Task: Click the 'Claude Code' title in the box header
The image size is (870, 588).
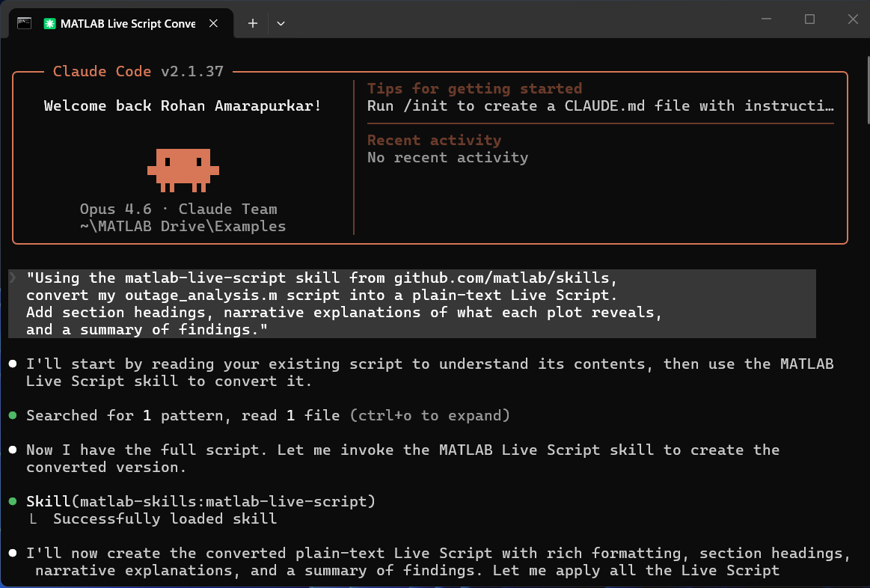Action: (102, 72)
